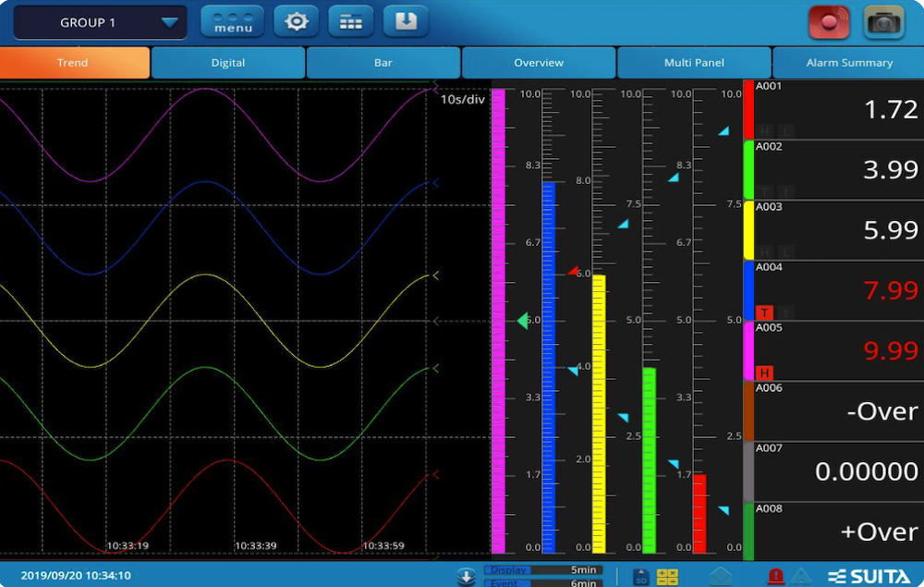
Task: Click the SUITA logo
Action: pyautogui.click(x=869, y=577)
